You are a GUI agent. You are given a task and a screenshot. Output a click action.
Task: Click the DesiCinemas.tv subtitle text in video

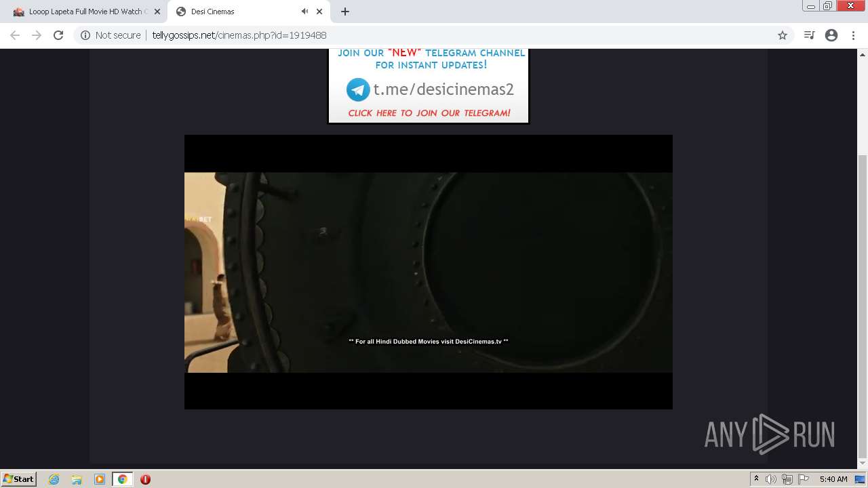(429, 342)
